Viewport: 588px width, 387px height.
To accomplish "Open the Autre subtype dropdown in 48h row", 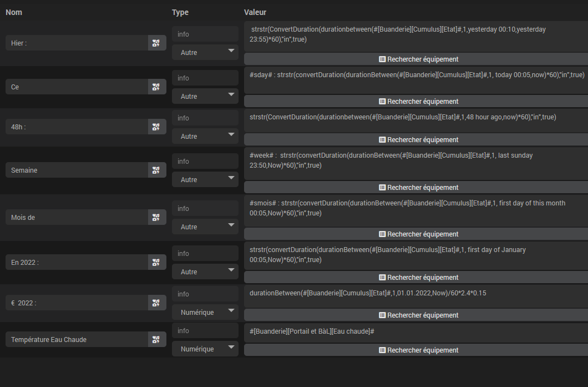I will (x=205, y=136).
